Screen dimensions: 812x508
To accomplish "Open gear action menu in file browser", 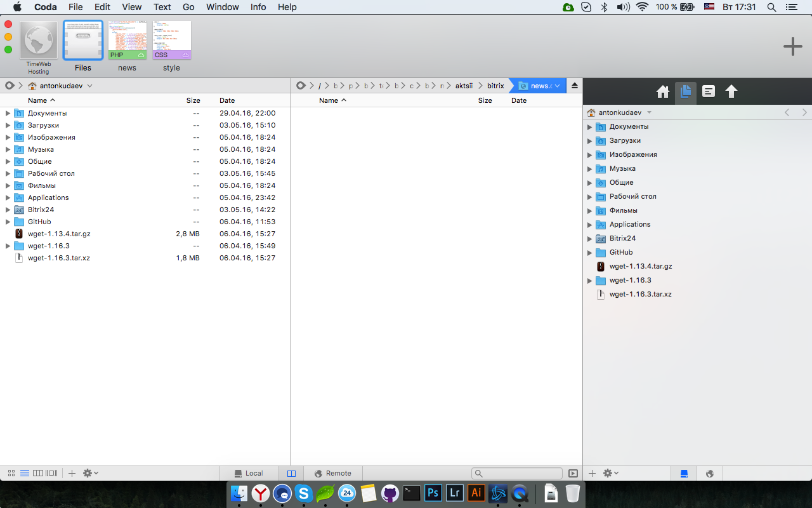I will [91, 473].
